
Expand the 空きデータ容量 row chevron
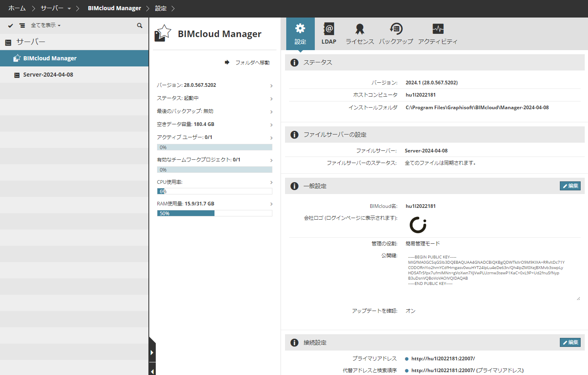(271, 125)
